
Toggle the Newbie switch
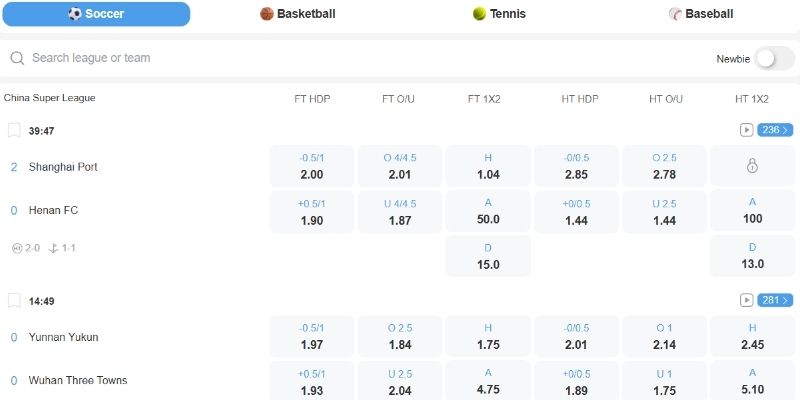(x=774, y=59)
